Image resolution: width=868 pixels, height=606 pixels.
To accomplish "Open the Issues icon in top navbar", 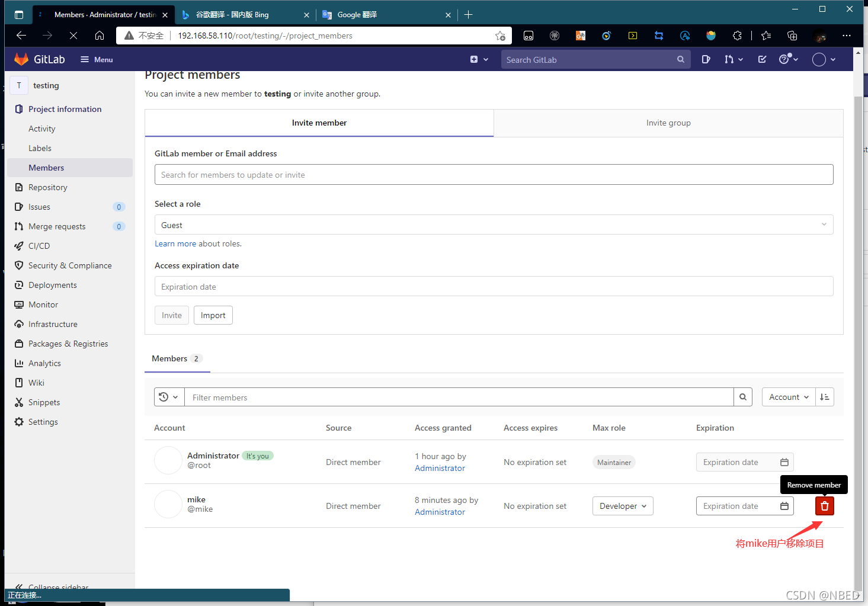I will [x=706, y=59].
